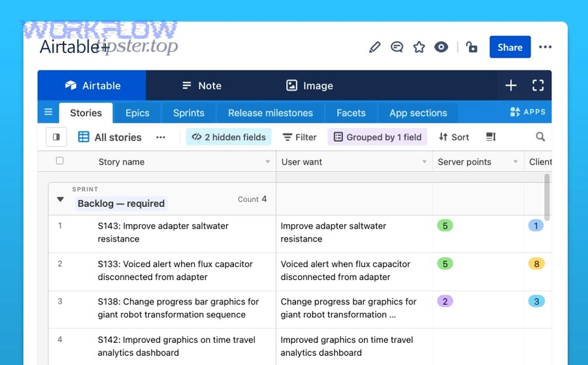The height and width of the screenshot is (365, 588).
Task: Open the Grouped by 1 field menu
Action: pos(377,137)
